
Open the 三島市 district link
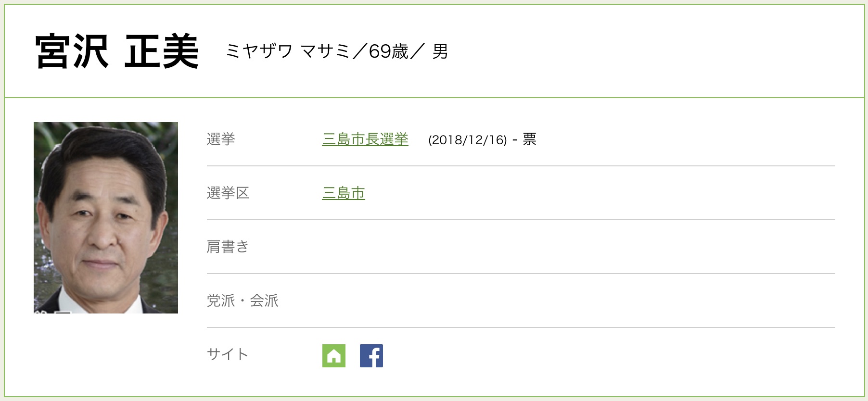(344, 193)
